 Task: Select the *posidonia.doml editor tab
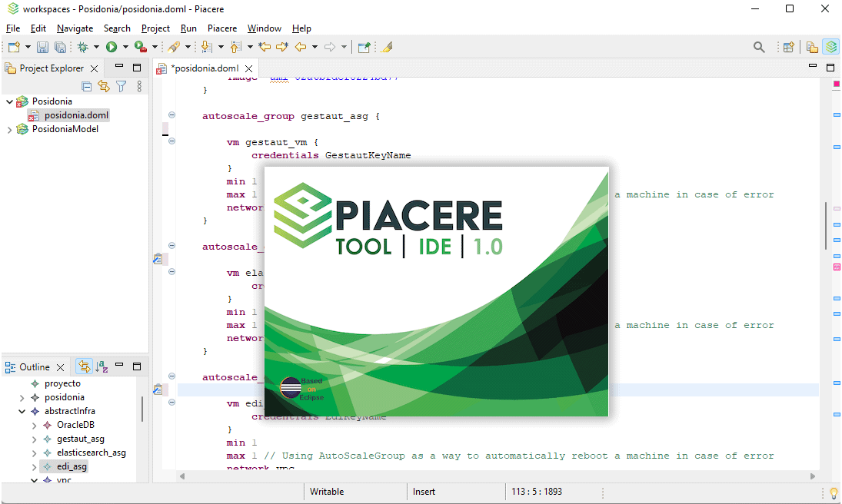(205, 68)
